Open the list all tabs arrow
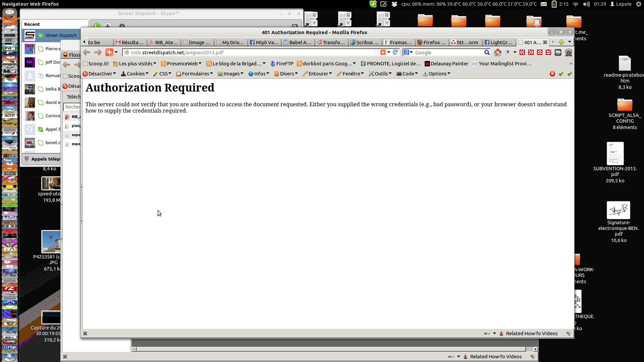 (570, 42)
